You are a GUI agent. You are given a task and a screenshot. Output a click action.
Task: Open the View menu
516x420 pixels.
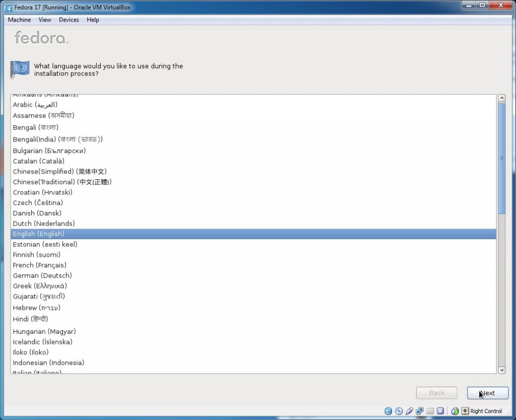(x=45, y=20)
